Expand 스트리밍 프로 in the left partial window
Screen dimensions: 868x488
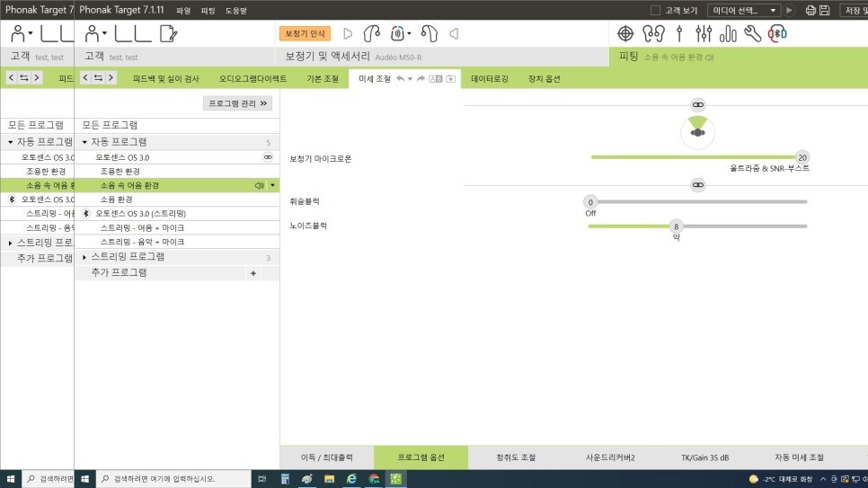[11, 243]
